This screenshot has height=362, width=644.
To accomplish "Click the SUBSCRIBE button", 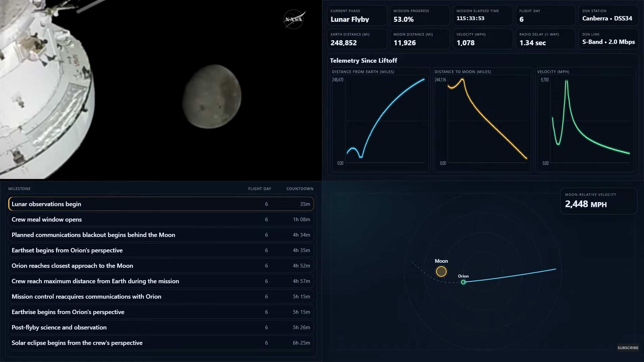I will (x=628, y=348).
